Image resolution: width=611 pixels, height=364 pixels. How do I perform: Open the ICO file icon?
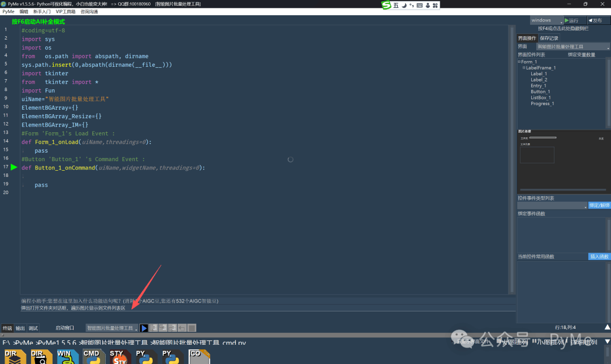(x=197, y=356)
